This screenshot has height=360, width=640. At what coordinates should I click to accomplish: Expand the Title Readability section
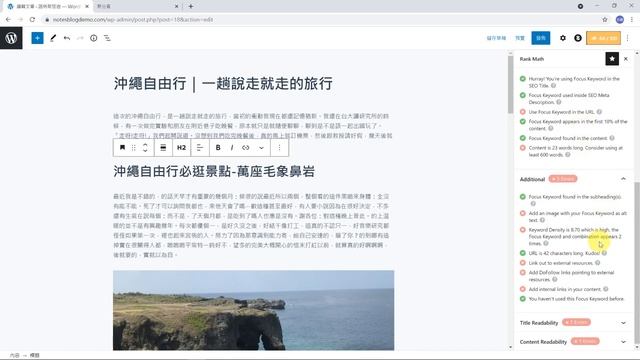(623, 323)
